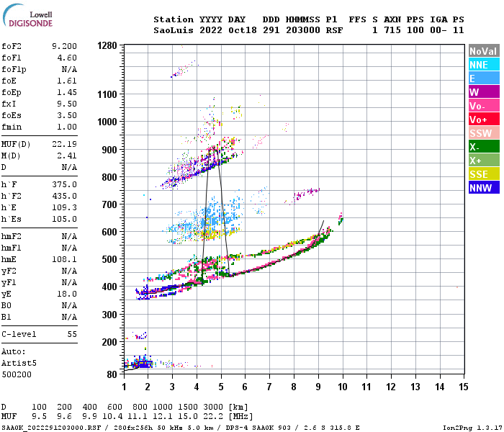Click the D 3000 distance column
The width and height of the screenshot is (504, 432).
[x=213, y=408]
